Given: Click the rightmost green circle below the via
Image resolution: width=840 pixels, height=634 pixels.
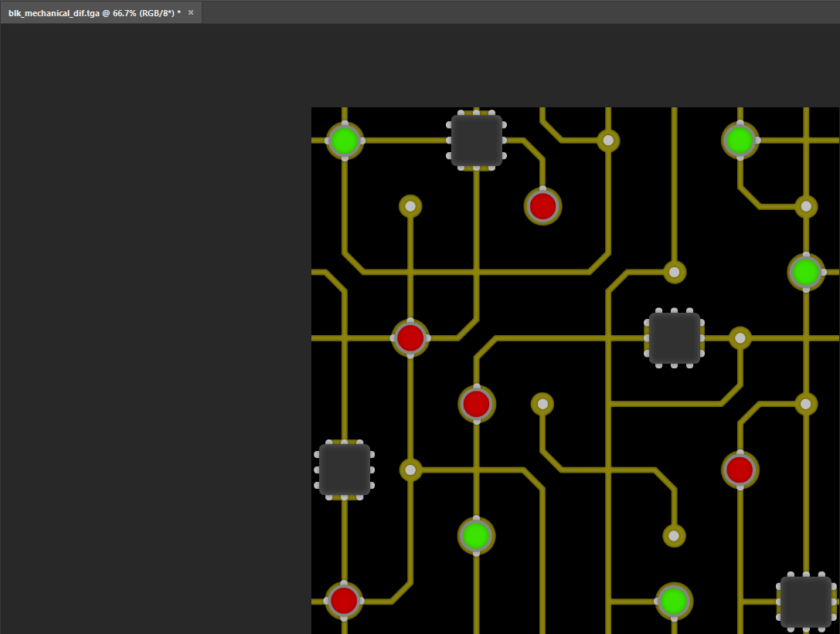Looking at the screenshot, I should coord(805,272).
